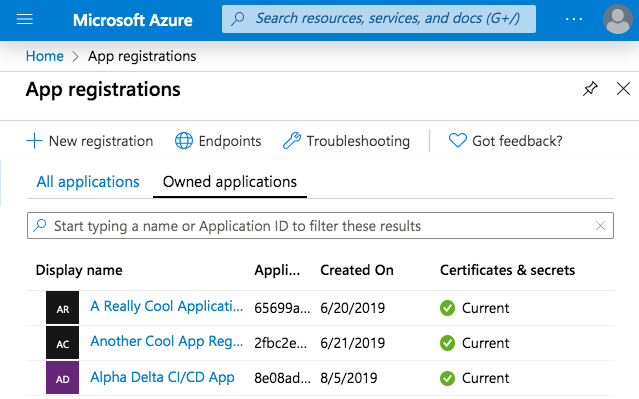Screen dimensions: 639x399
Task: Close the App registrations blade
Action: pyautogui.click(x=623, y=88)
